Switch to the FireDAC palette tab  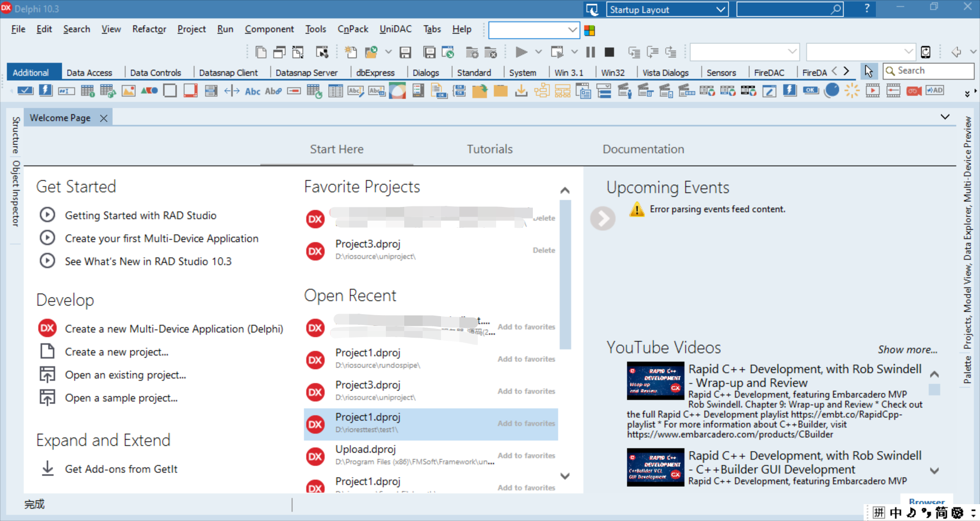coord(769,73)
